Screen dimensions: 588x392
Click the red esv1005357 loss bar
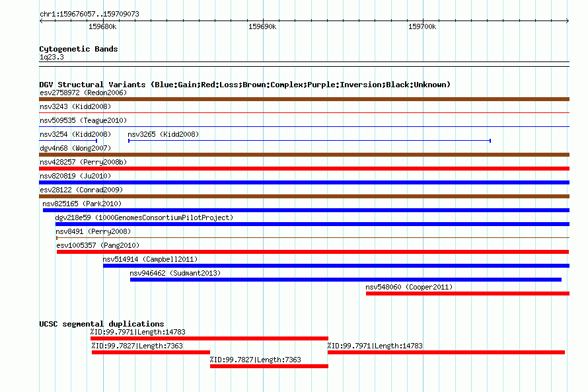tap(312, 252)
